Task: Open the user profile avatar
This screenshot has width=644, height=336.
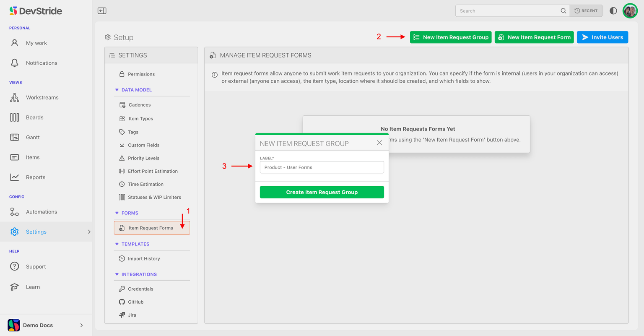Action: (630, 11)
